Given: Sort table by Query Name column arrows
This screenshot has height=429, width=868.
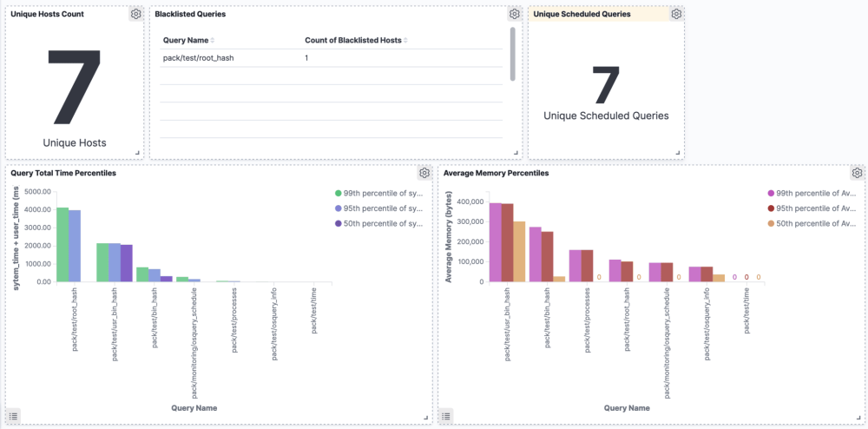Looking at the screenshot, I should pos(213,41).
